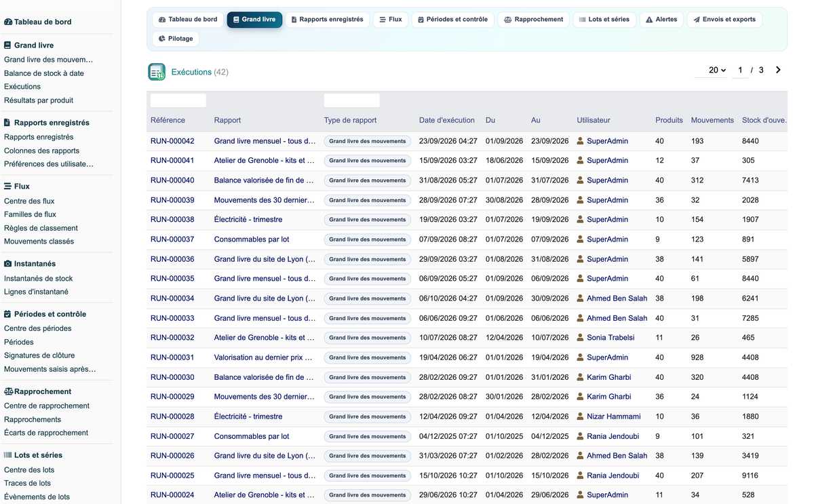Click the Exécutions list icon beside the title
814x504 pixels.
(x=157, y=72)
